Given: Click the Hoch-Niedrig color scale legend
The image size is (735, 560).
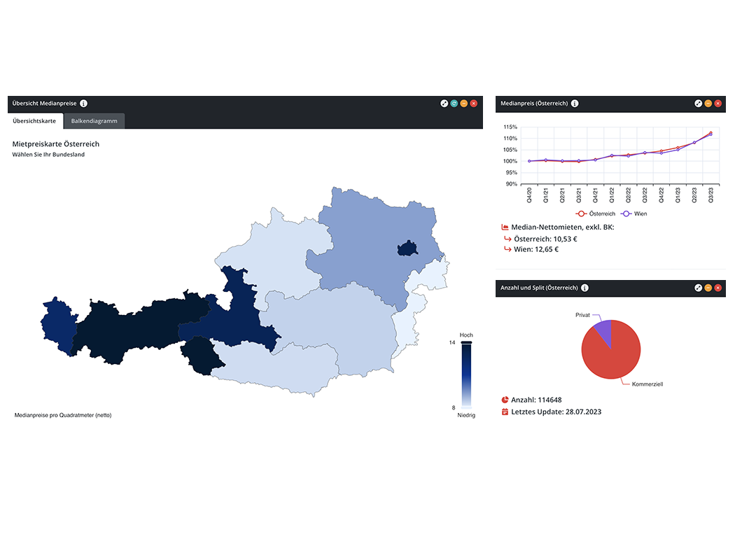Looking at the screenshot, I should coord(466,376).
